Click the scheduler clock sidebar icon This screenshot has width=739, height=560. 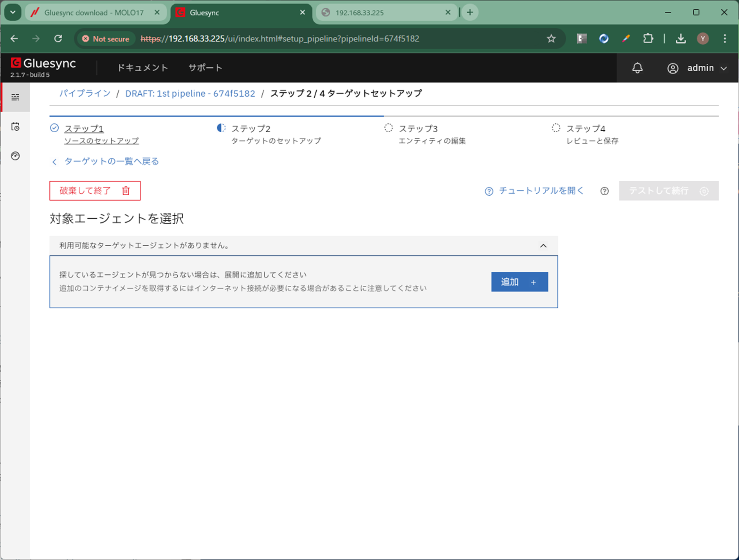(x=15, y=127)
